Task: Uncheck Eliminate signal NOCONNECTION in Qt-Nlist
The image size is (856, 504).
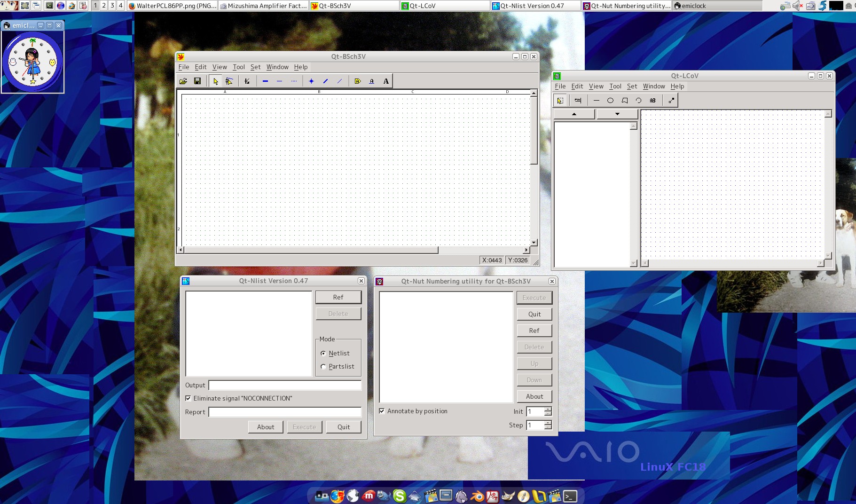Action: [188, 398]
